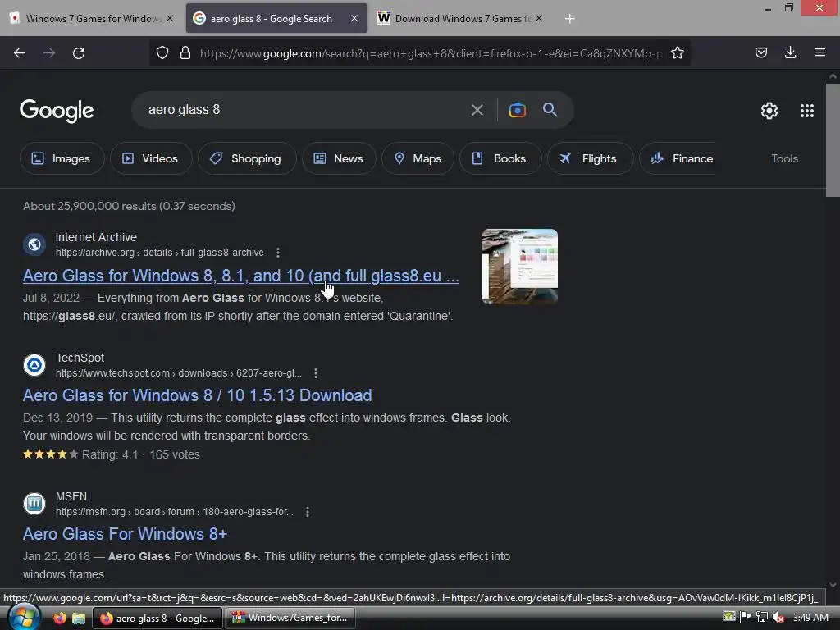The height and width of the screenshot is (630, 840).
Task: Click the msfn.org board forum breadcrumb URL
Action: (174, 512)
